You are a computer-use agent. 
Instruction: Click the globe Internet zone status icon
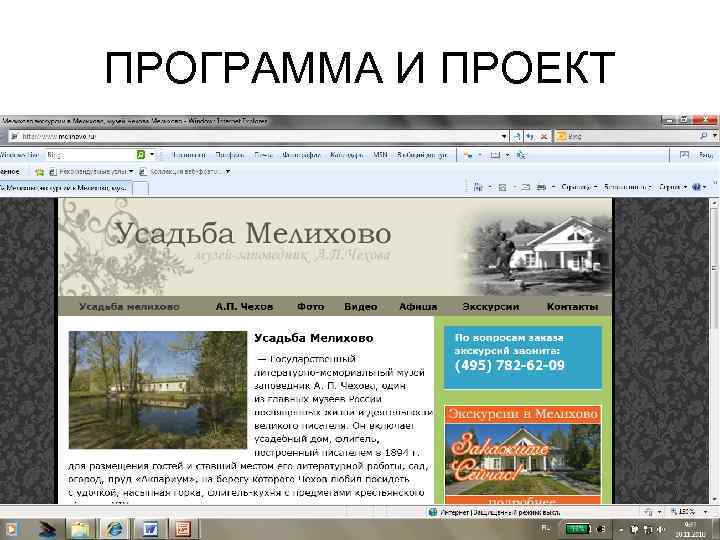pos(432,512)
